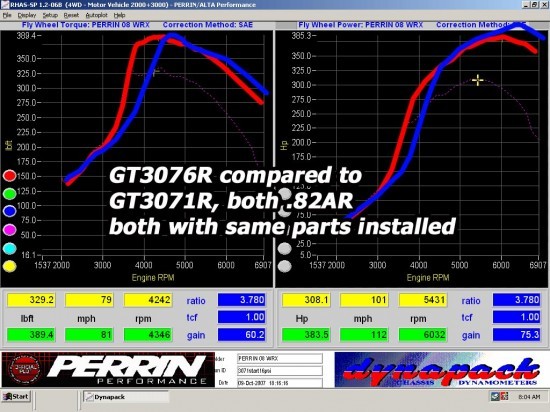Click the cyan run color dot
This screenshot has width=550, height=412.
[x=9, y=248]
